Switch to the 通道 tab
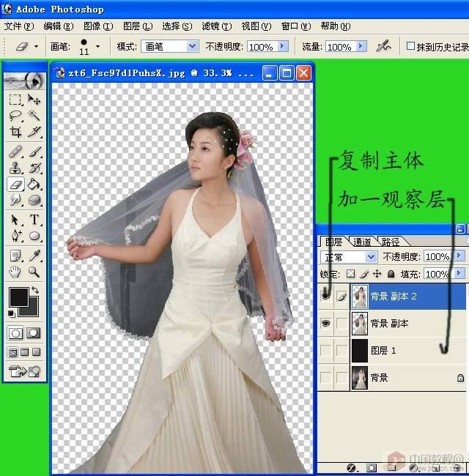The image size is (469, 476). [362, 242]
